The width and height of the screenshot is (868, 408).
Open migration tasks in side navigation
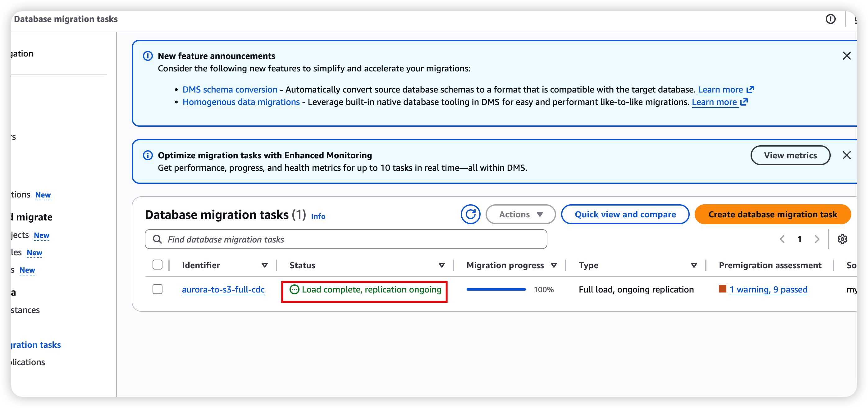coord(35,345)
